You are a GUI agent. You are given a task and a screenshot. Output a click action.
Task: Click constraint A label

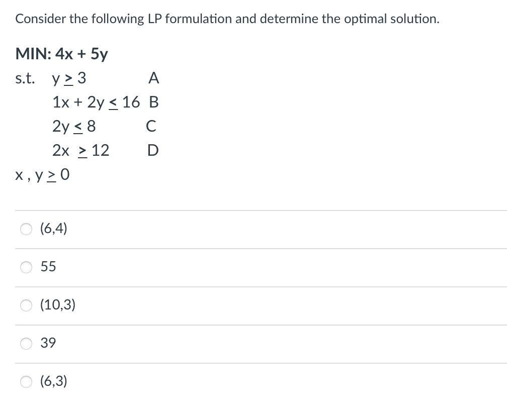click(153, 78)
